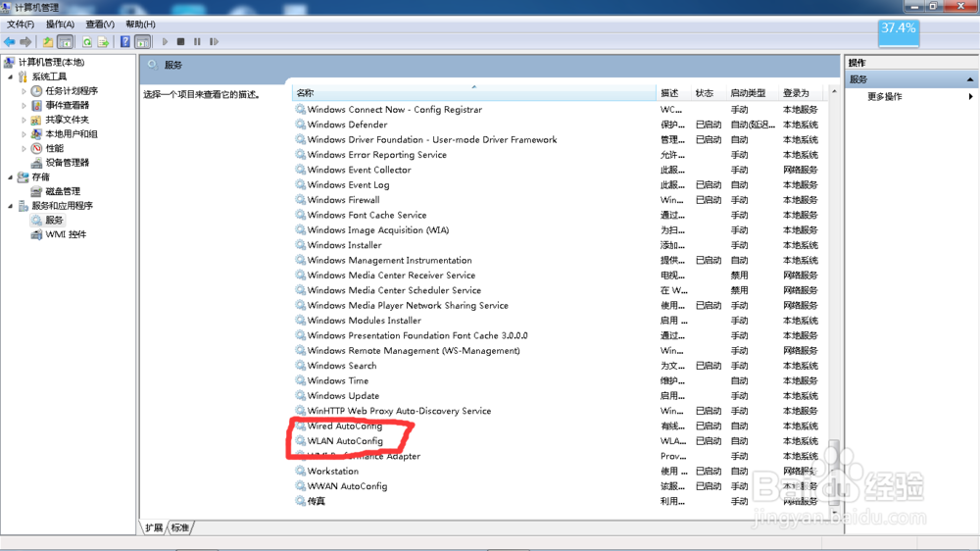Open the 查看(V) menu

(x=100, y=25)
